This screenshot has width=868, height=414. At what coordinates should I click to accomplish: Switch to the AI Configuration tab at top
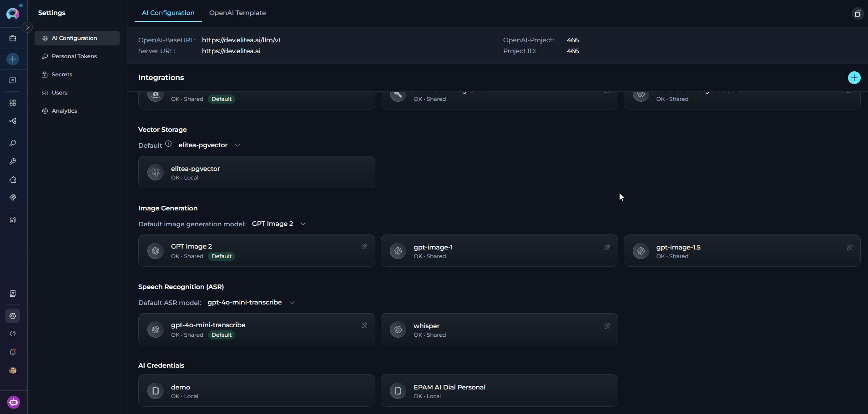168,13
